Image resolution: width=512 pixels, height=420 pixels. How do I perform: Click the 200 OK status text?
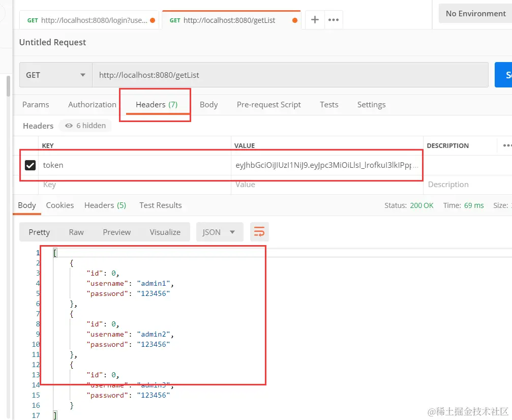[x=421, y=205]
